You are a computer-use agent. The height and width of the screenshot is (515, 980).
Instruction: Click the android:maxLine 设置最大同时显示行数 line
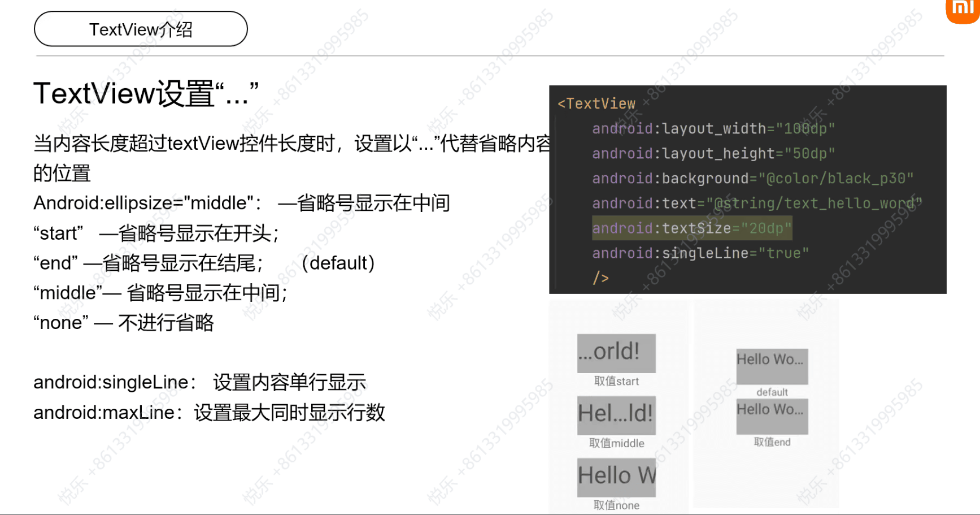209,413
